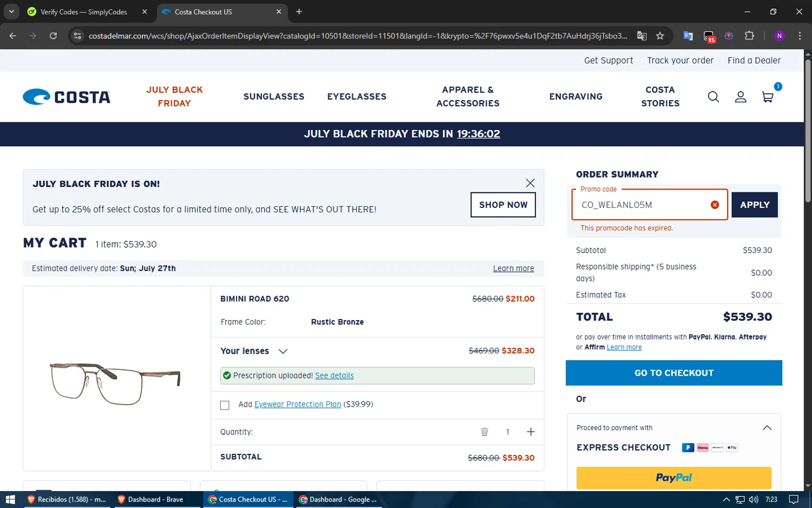Open the network icon in the system tray
This screenshot has width=812, height=508.
(x=740, y=499)
